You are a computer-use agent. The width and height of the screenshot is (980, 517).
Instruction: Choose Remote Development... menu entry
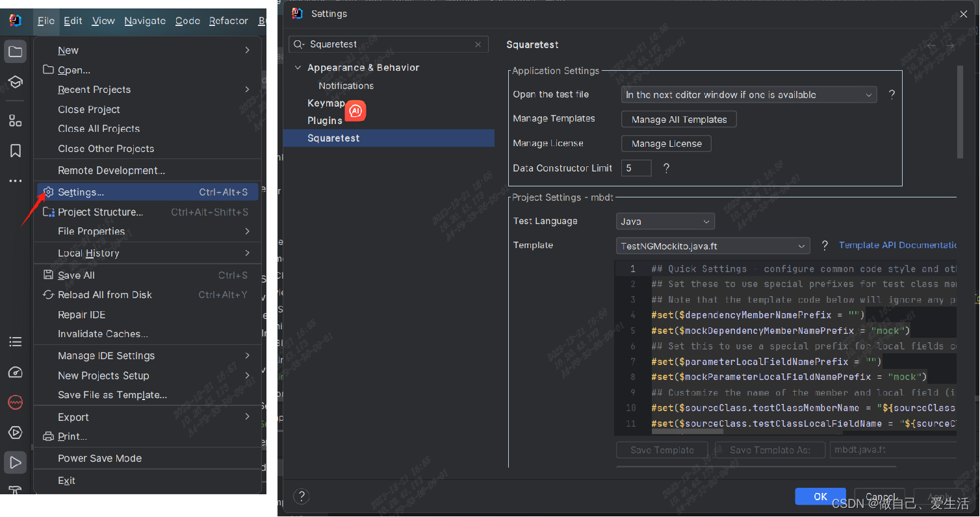[148, 171]
